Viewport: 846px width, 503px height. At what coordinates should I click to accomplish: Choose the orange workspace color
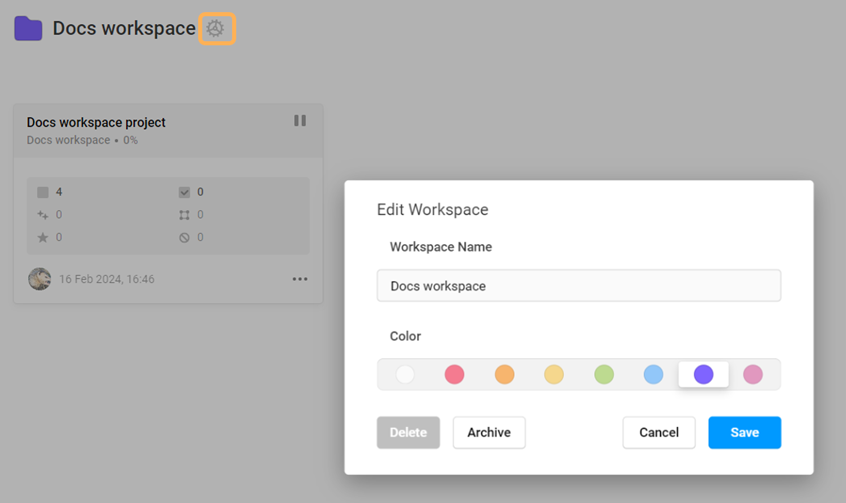504,375
